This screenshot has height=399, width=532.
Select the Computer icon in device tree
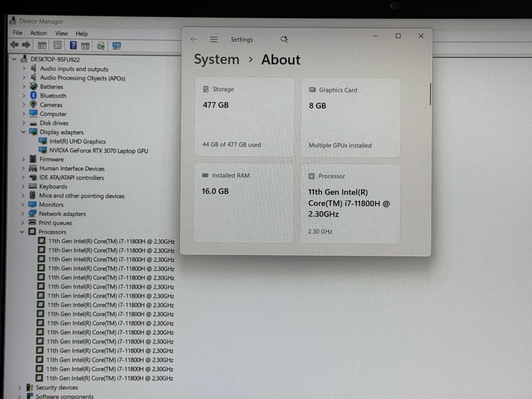[x=33, y=113]
